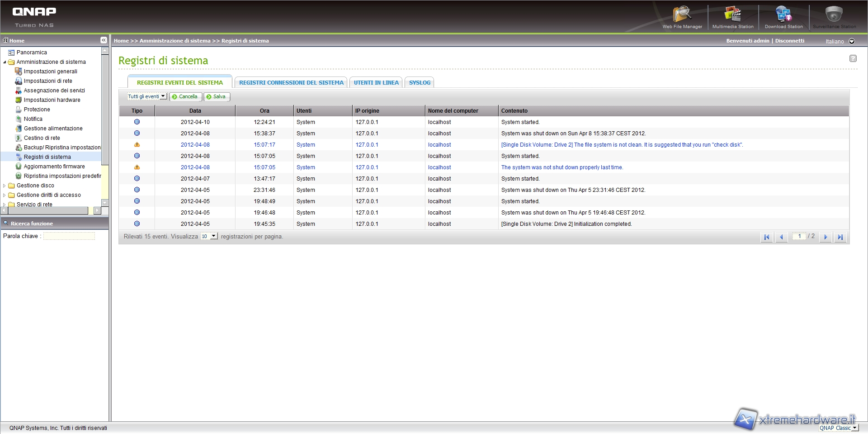Select Aggiornamento firmware in sidebar
This screenshot has width=868, height=434.
point(54,167)
